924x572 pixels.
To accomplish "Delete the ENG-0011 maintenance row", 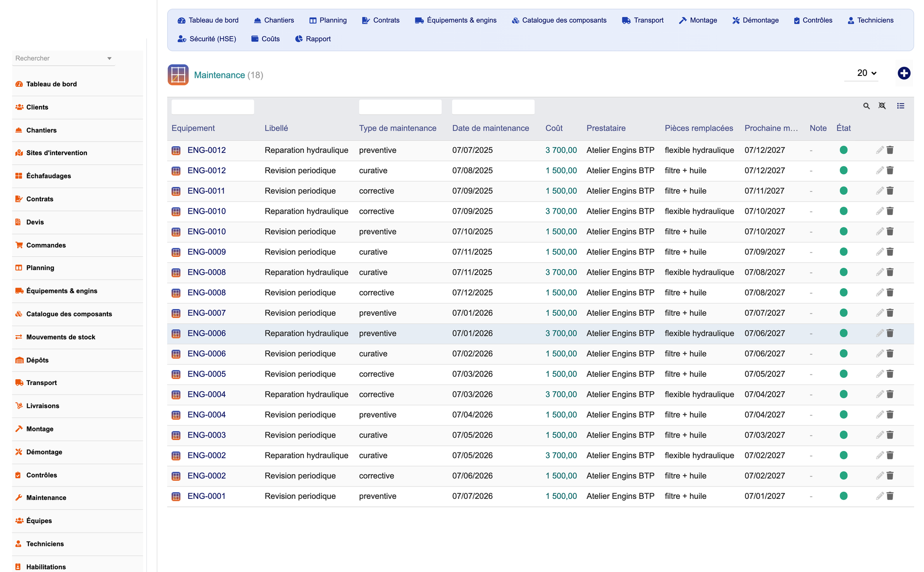I will 890,191.
